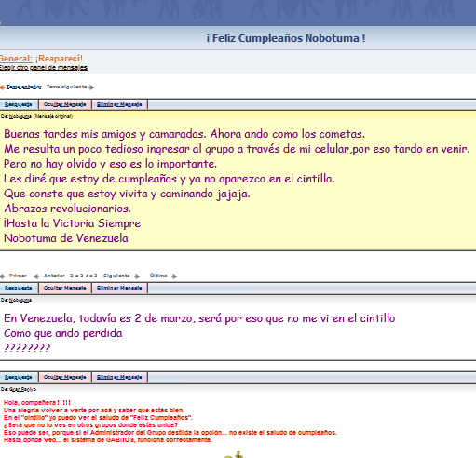Screen dimensions: 476x458
Task: Click the arrow icon before Primer
Action: tap(3, 276)
